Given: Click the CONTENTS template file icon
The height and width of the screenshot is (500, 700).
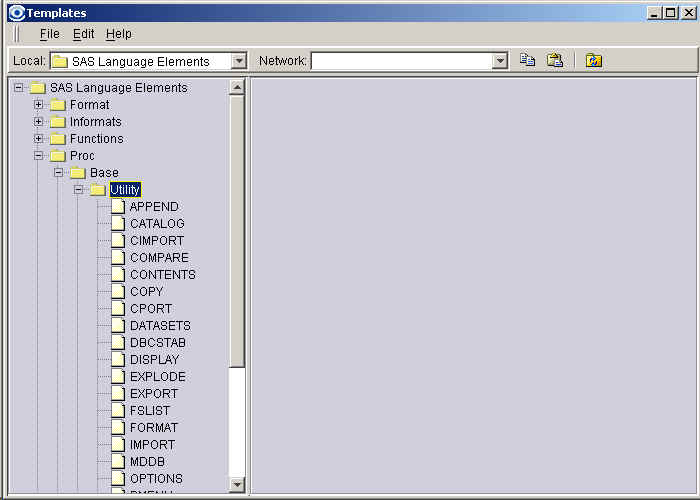Looking at the screenshot, I should pos(118,274).
